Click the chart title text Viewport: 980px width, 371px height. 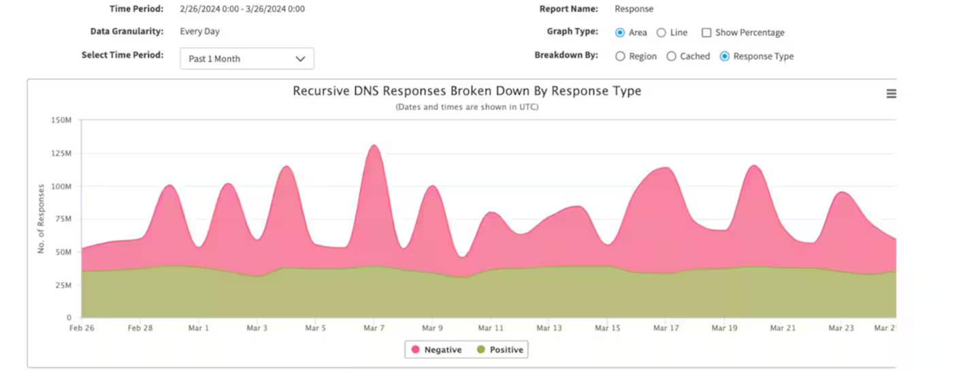pyautogui.click(x=467, y=91)
